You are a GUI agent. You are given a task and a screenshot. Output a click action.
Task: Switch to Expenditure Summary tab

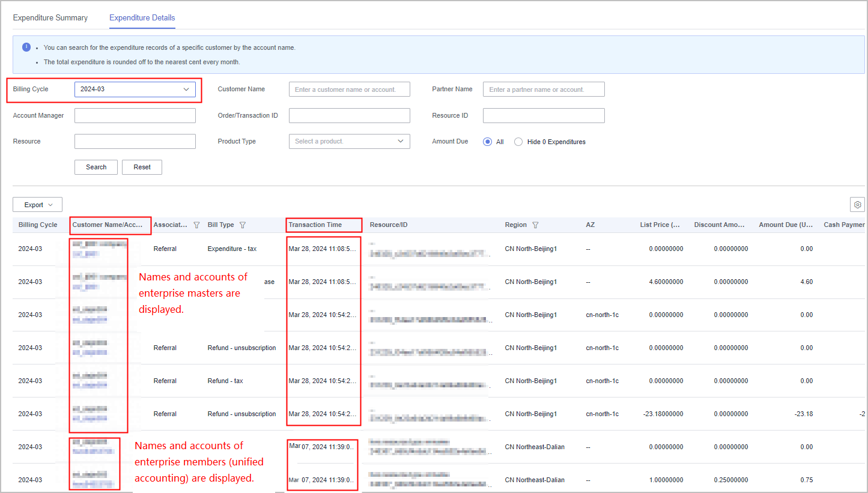(50, 18)
